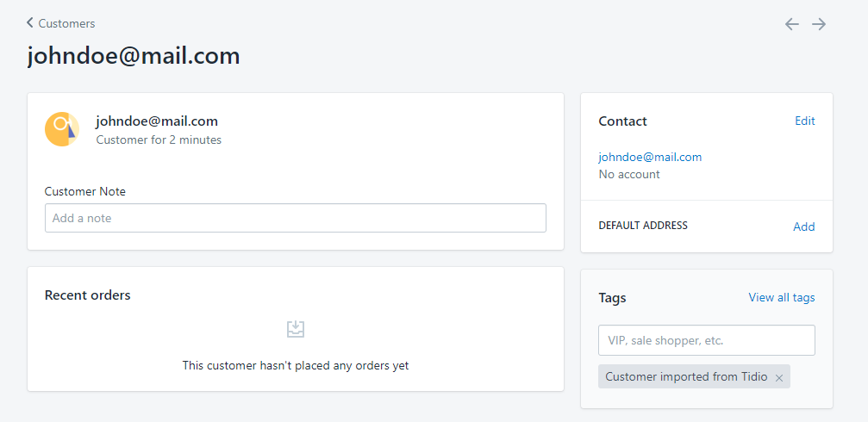Focus the Add a note field
This screenshot has width=868, height=422.
point(296,218)
